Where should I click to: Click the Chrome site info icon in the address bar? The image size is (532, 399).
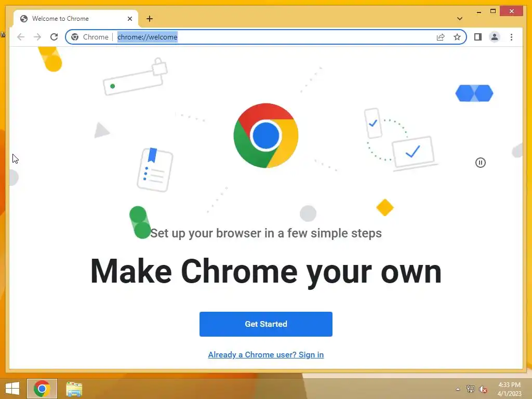coord(75,37)
